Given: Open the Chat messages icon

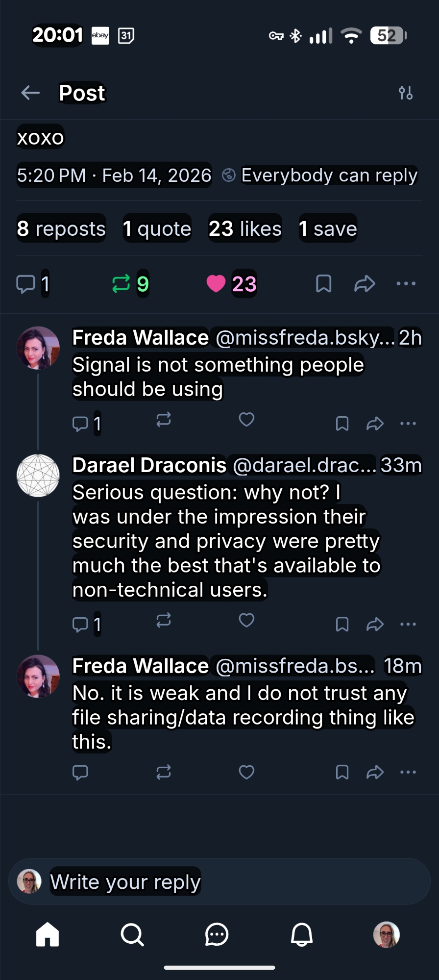Looking at the screenshot, I should [x=217, y=934].
